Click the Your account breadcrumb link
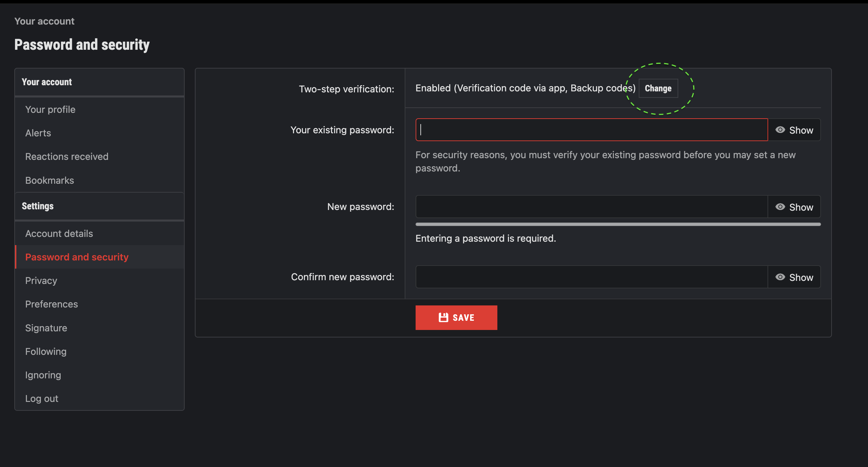 pos(44,21)
